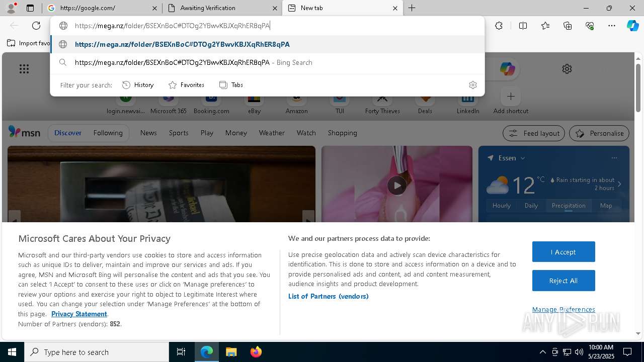Open Watch category
The height and width of the screenshot is (362, 644).
[306, 133]
